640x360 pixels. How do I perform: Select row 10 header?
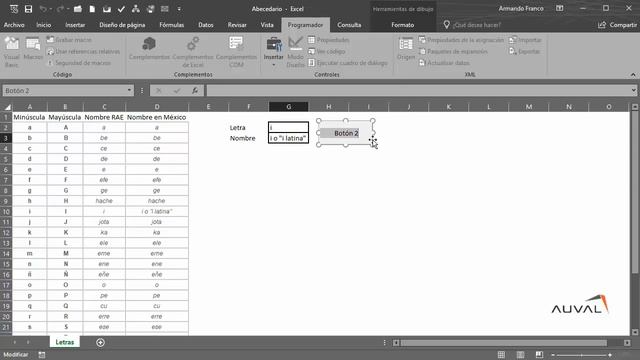(x=6, y=211)
